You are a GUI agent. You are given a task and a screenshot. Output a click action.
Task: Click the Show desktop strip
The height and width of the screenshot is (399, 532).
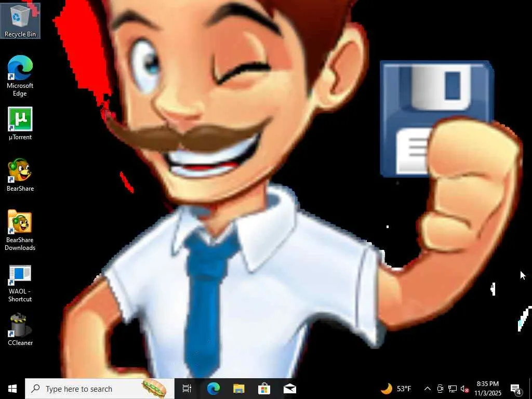[530, 389]
